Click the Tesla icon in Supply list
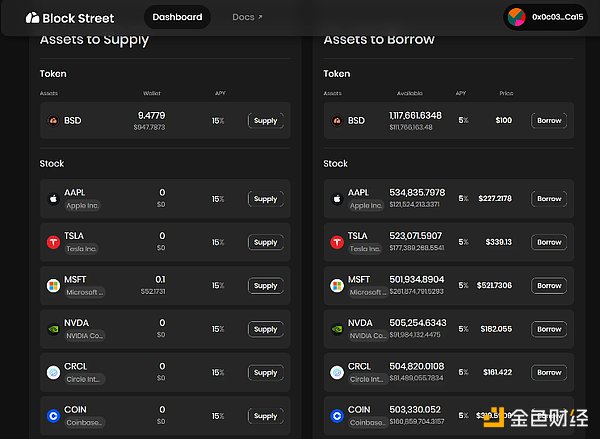This screenshot has height=439, width=600. (53, 242)
